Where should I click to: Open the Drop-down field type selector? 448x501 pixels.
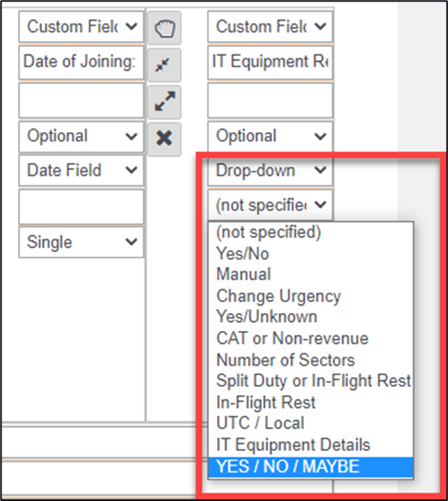point(270,170)
